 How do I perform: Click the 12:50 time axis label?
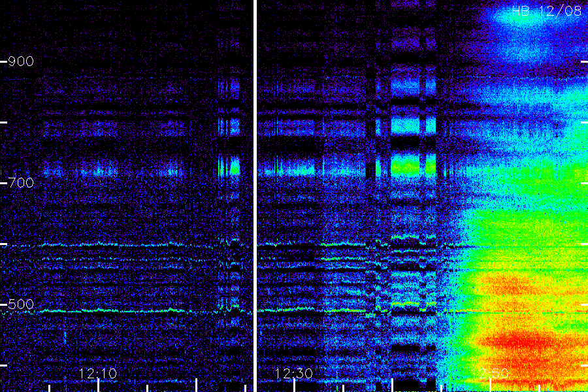tap(490, 373)
